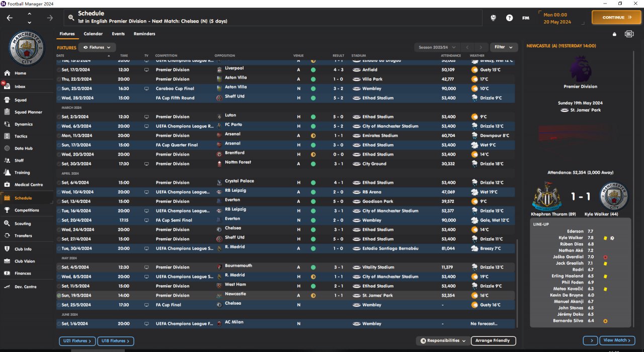Viewport: 644px width, 352px height.
Task: Click the arrow button beside View Match
Action: click(x=591, y=340)
